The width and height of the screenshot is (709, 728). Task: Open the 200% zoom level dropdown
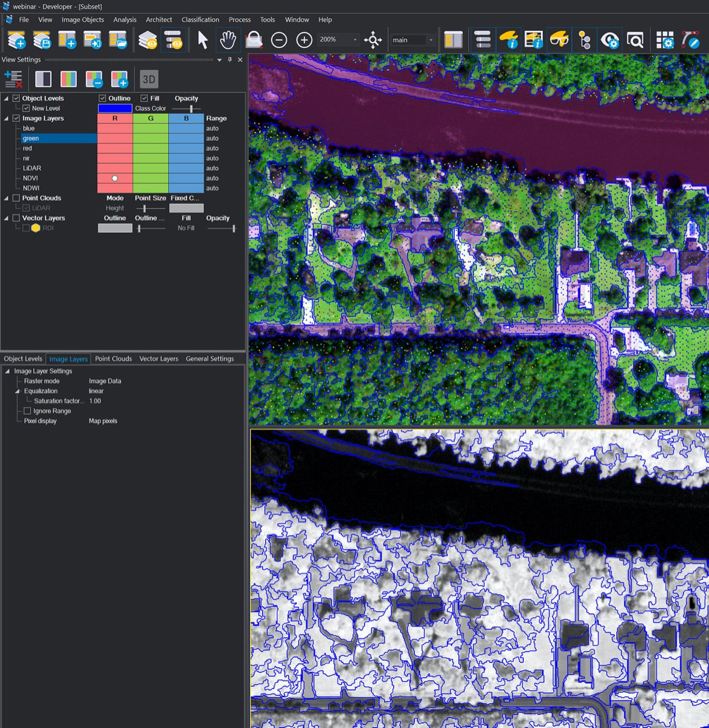pyautogui.click(x=355, y=40)
